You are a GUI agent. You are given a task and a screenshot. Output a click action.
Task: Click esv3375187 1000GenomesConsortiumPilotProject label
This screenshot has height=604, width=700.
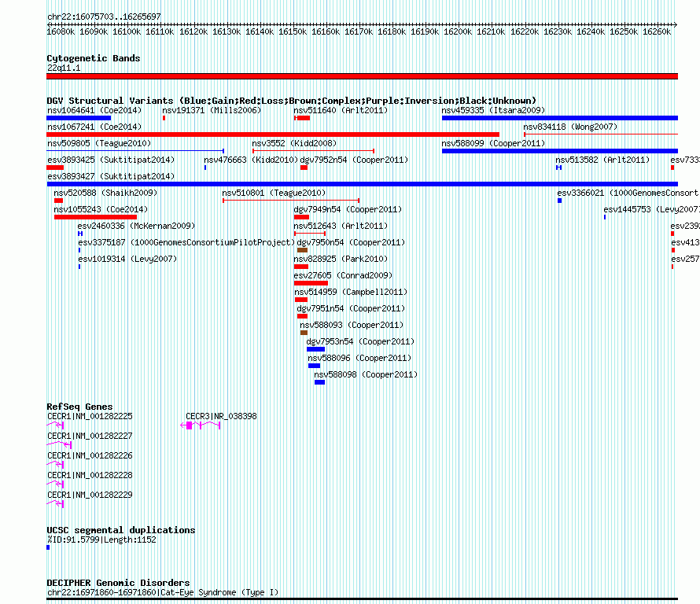pyautogui.click(x=186, y=242)
